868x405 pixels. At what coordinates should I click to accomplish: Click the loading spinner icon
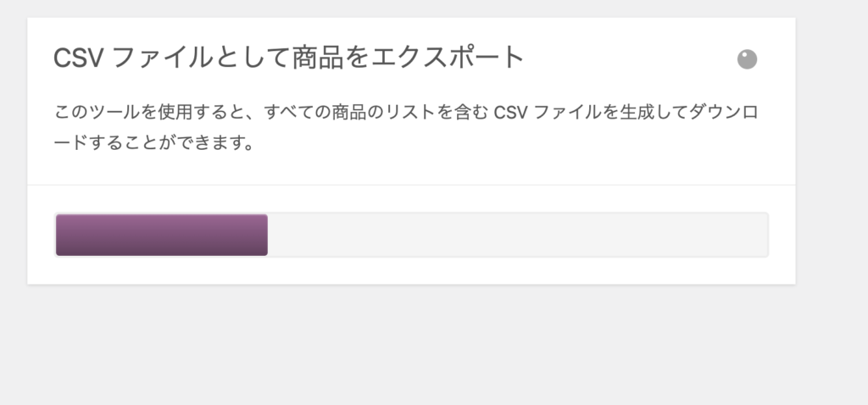click(x=747, y=59)
